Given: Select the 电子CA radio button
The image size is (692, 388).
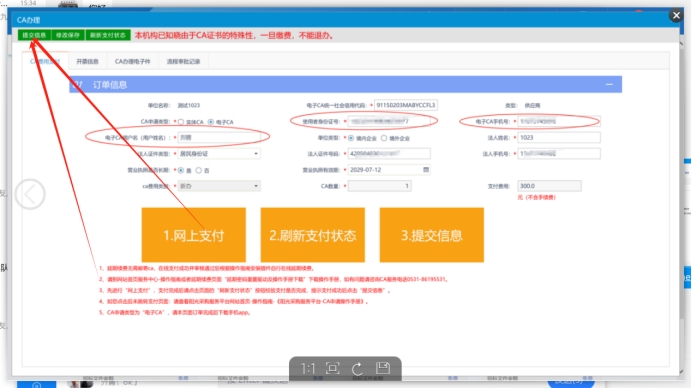Looking at the screenshot, I should tap(211, 122).
